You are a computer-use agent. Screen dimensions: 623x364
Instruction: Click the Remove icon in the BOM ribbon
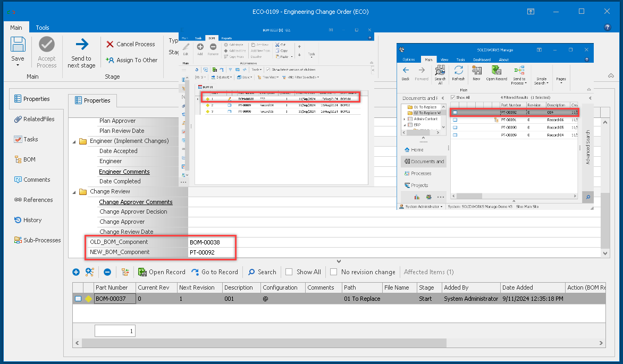click(213, 47)
